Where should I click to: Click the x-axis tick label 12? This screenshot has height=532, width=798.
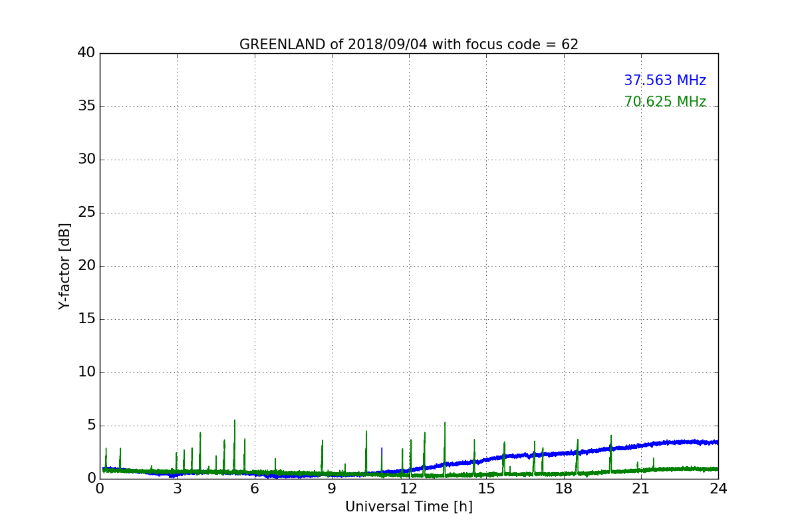(409, 488)
